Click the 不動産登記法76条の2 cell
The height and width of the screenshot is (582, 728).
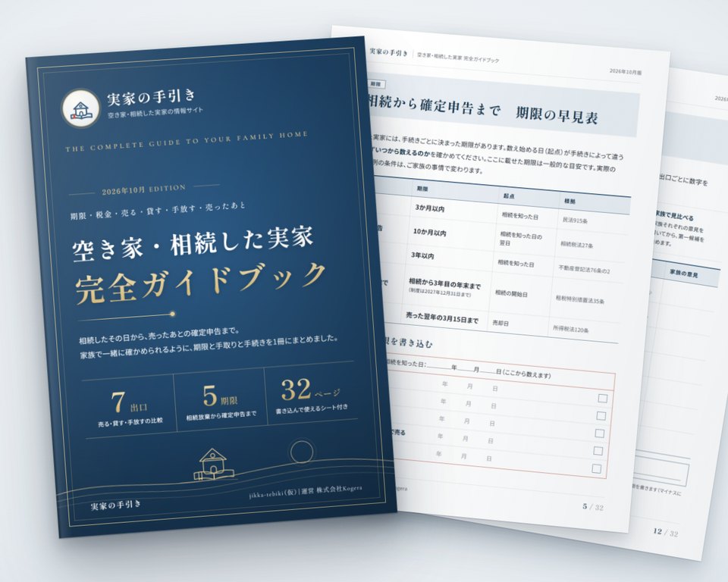click(584, 270)
